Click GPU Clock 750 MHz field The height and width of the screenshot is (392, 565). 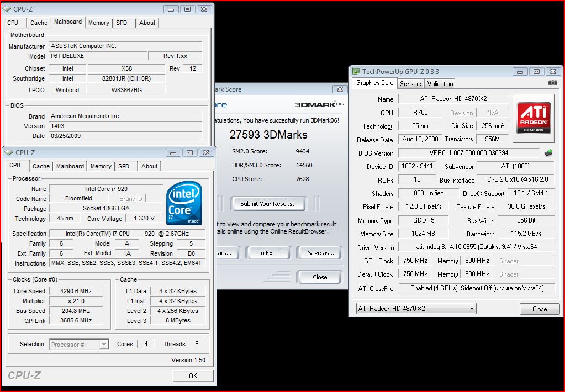coord(415,261)
